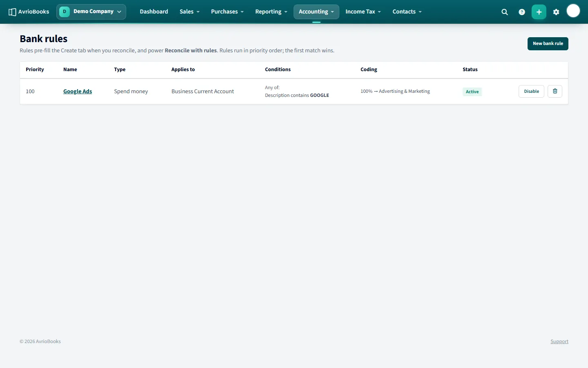Click the Demo Company 'D' badge icon

tap(65, 11)
